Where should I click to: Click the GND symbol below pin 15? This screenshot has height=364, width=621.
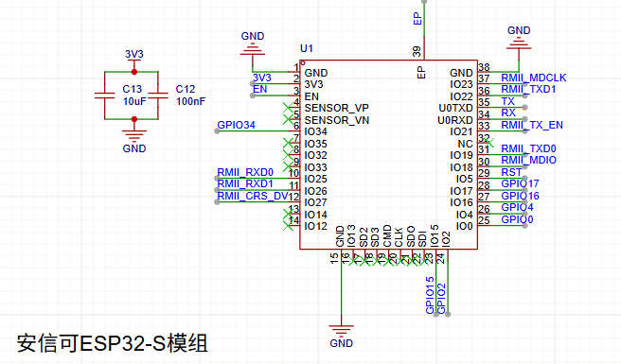click(x=342, y=331)
